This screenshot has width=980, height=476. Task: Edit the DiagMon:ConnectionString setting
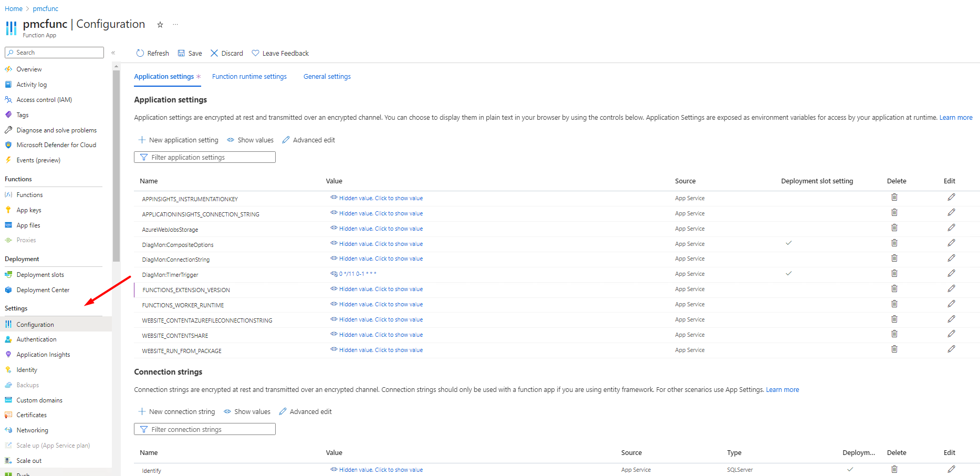click(x=951, y=258)
